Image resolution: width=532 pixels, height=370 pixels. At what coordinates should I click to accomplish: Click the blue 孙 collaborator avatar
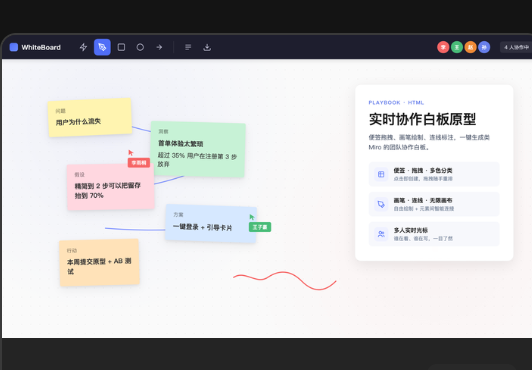[x=484, y=47]
